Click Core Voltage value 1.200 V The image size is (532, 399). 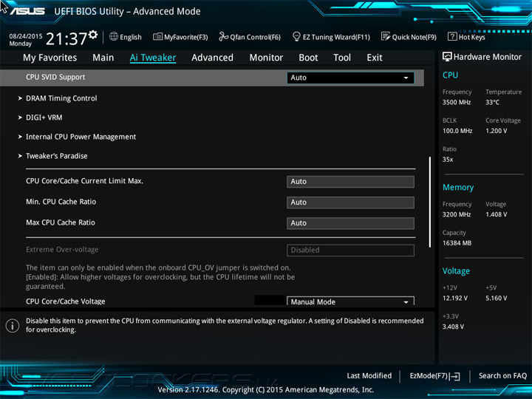point(496,131)
